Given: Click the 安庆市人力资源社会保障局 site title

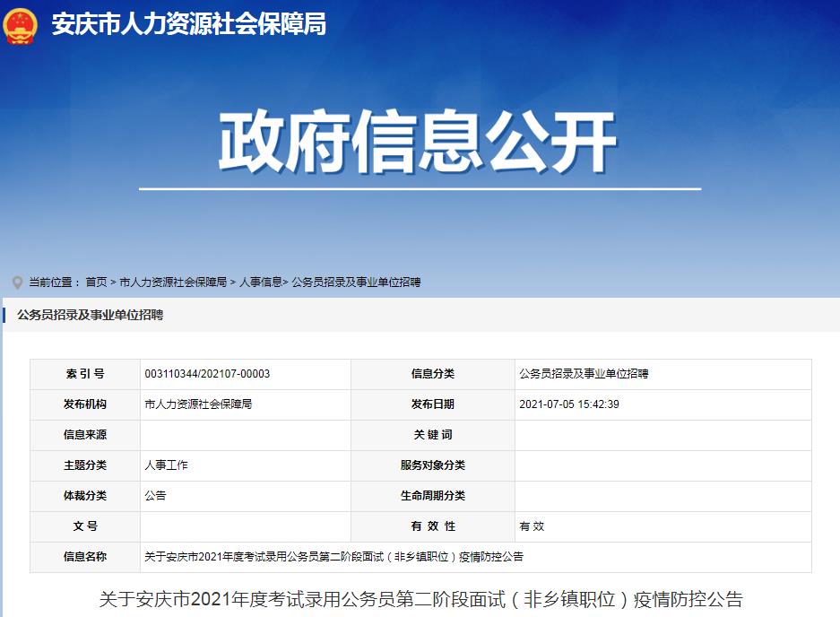Looking at the screenshot, I should 188,24.
